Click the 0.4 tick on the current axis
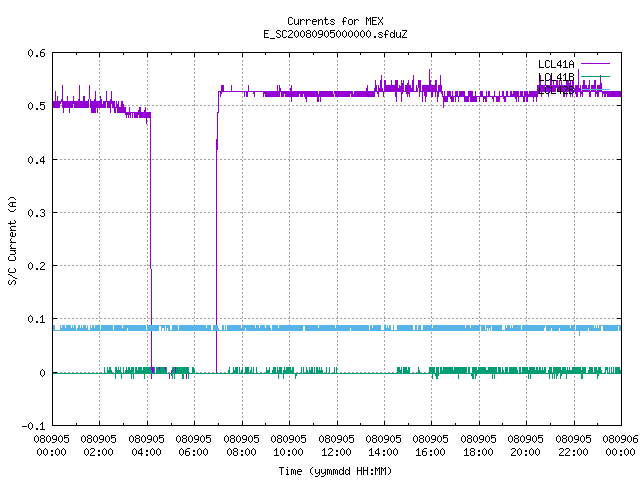Image resolution: width=640 pixels, height=480 pixels. (x=36, y=160)
